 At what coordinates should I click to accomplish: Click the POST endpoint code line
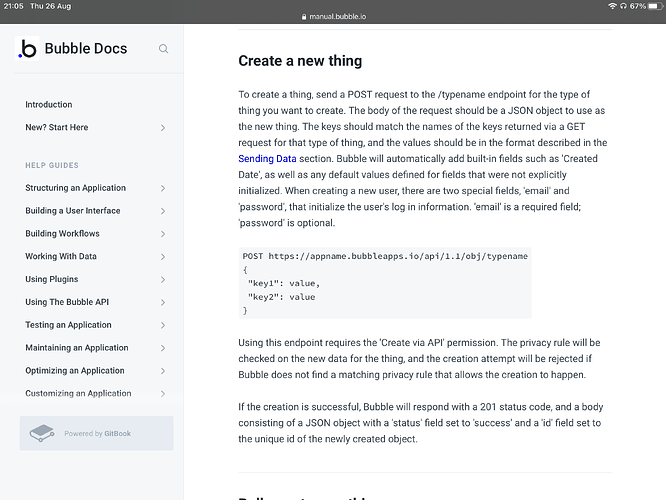[x=385, y=256]
